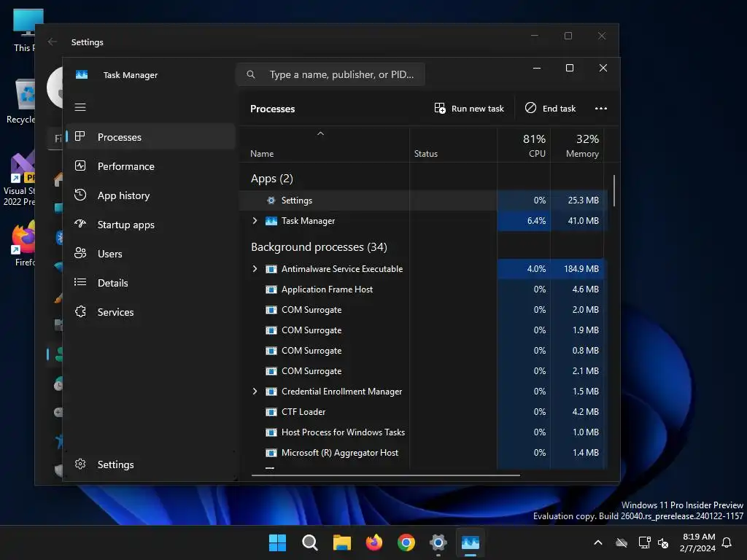Viewport: 747px width, 560px height.
Task: Select the Settings app process row
Action: click(x=423, y=201)
